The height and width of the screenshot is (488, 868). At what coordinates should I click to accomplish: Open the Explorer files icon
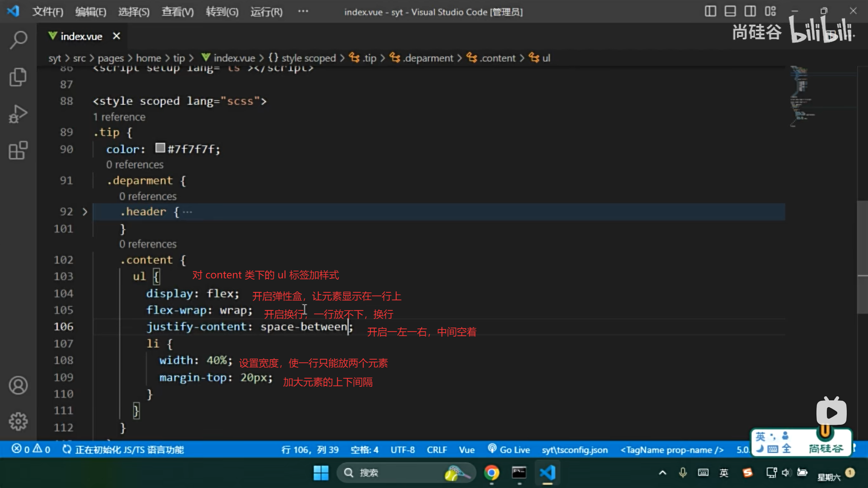click(18, 77)
